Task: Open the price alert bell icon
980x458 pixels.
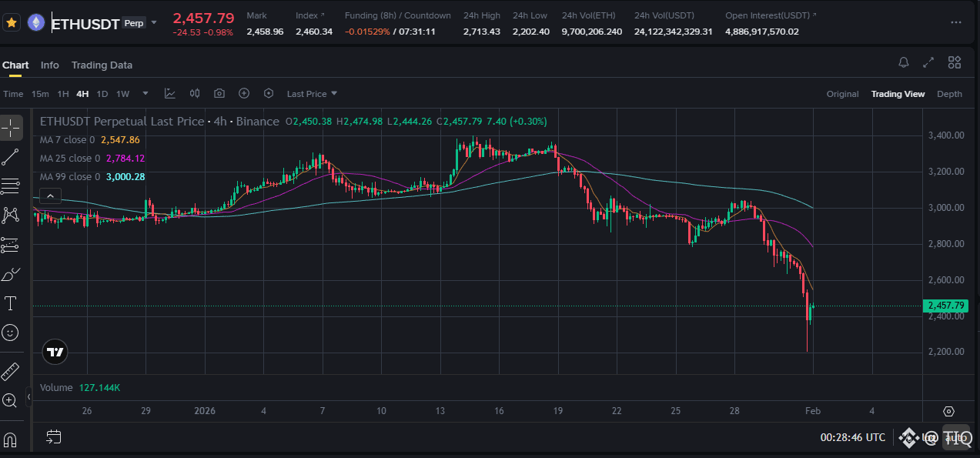Action: 904,62
